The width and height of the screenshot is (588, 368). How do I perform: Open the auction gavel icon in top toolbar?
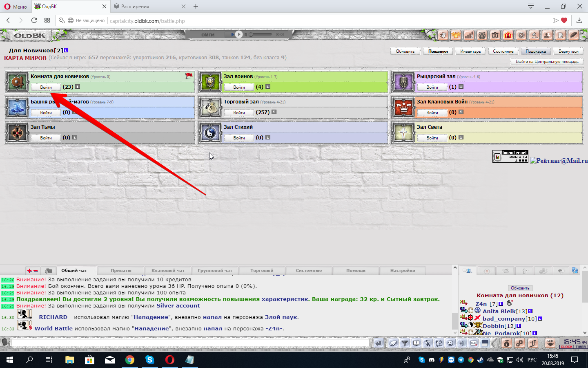point(534,35)
